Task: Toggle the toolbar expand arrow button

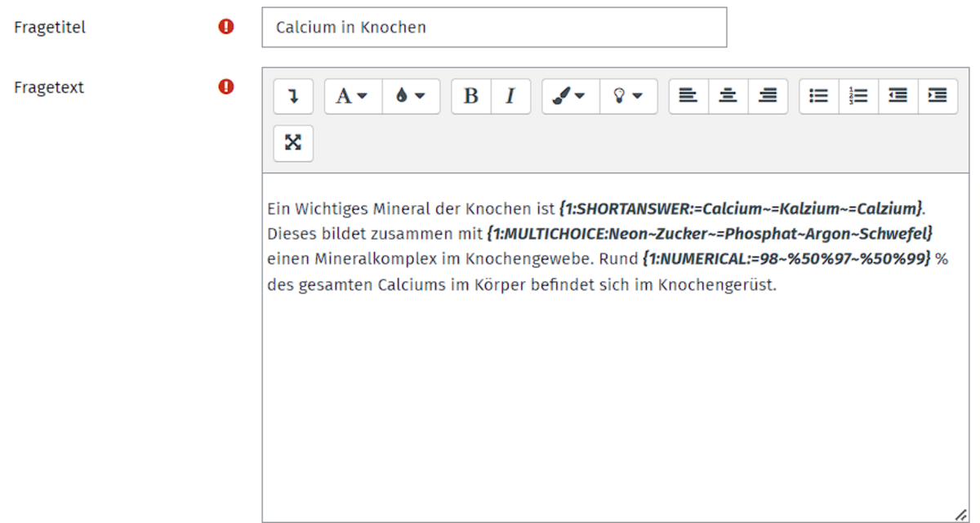Action: [293, 96]
